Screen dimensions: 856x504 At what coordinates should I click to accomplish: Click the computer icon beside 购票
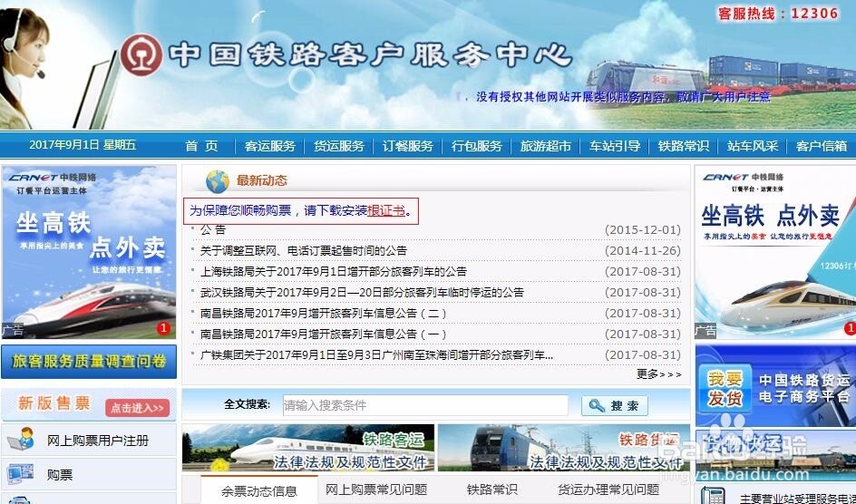pos(21,474)
